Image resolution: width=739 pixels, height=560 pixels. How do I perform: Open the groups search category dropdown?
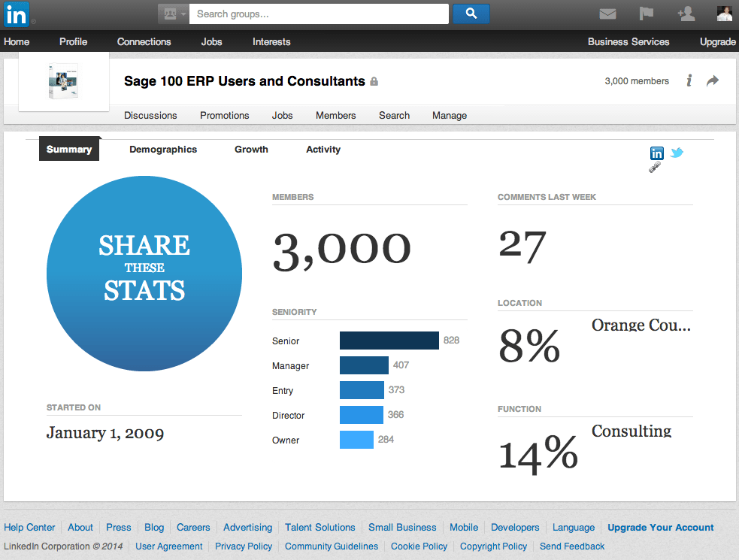pyautogui.click(x=174, y=14)
